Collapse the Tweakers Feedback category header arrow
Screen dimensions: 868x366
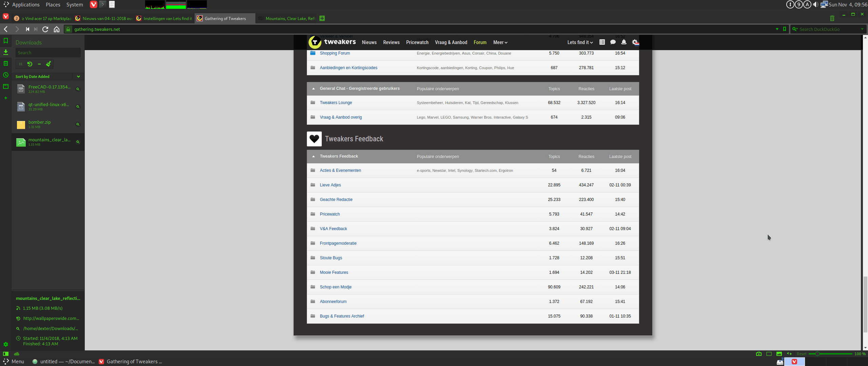[313, 157]
